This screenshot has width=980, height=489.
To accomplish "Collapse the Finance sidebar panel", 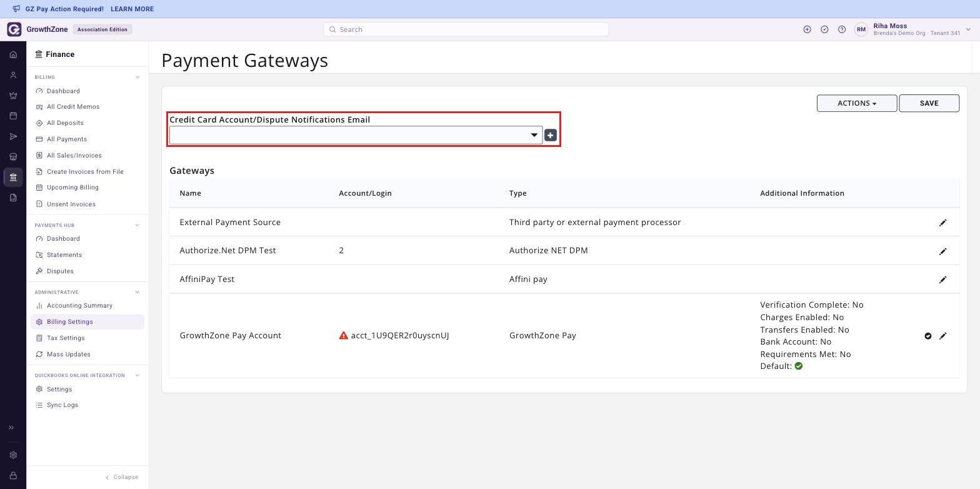I will (x=122, y=477).
